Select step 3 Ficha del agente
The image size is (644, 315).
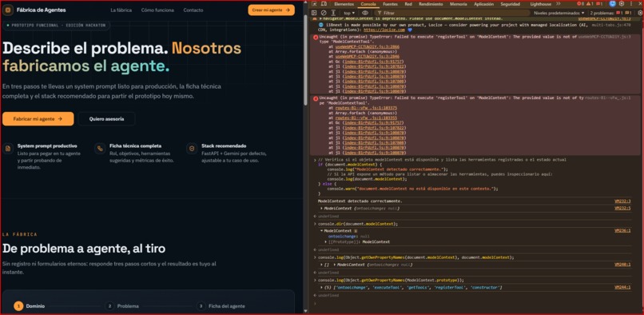click(221, 306)
